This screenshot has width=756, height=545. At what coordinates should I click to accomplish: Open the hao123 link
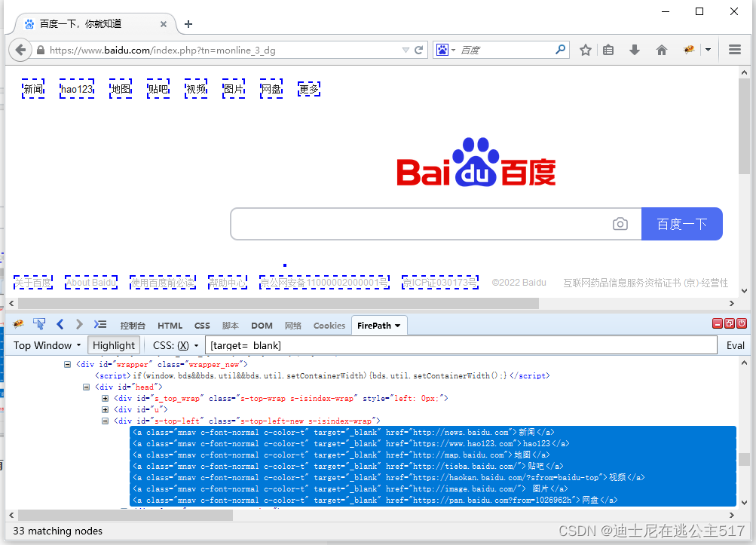tap(77, 89)
